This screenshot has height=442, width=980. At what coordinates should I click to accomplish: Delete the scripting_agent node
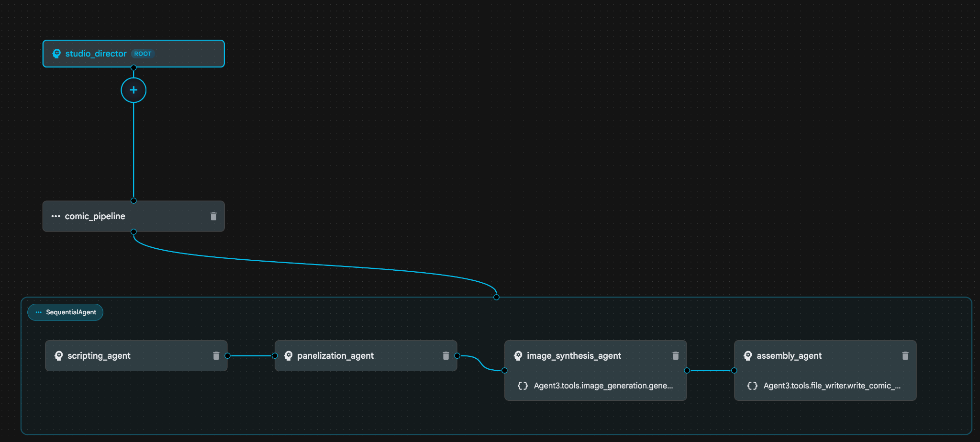pos(216,355)
